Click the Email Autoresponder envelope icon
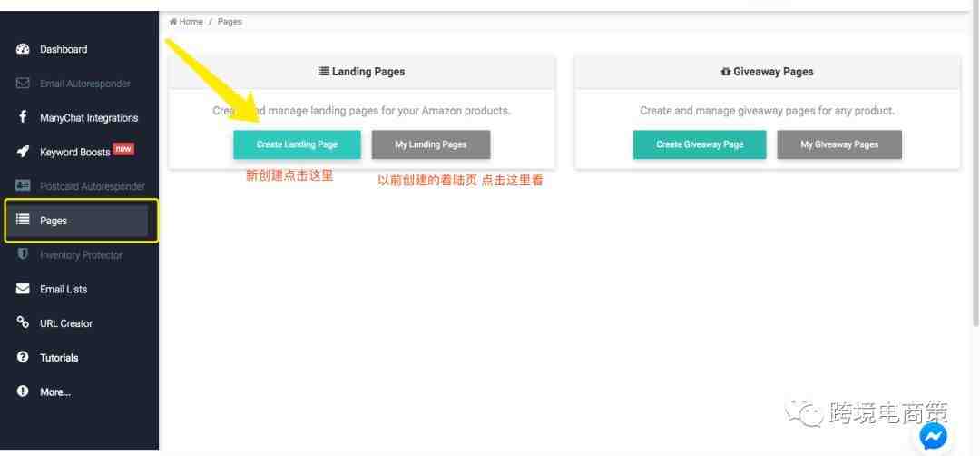 point(23,84)
